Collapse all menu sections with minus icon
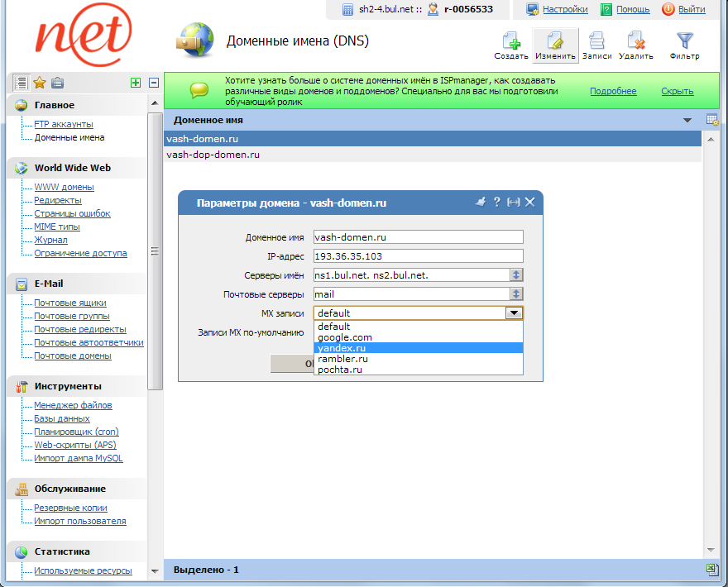 [154, 83]
